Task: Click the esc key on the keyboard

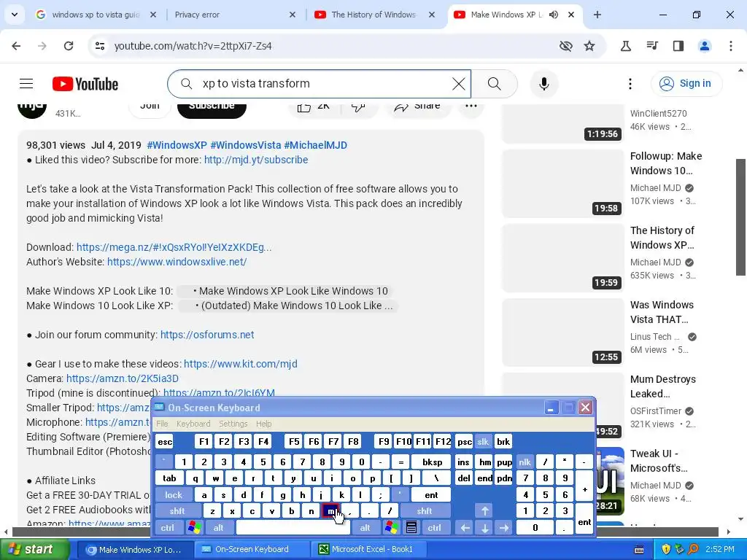Action: coord(165,442)
